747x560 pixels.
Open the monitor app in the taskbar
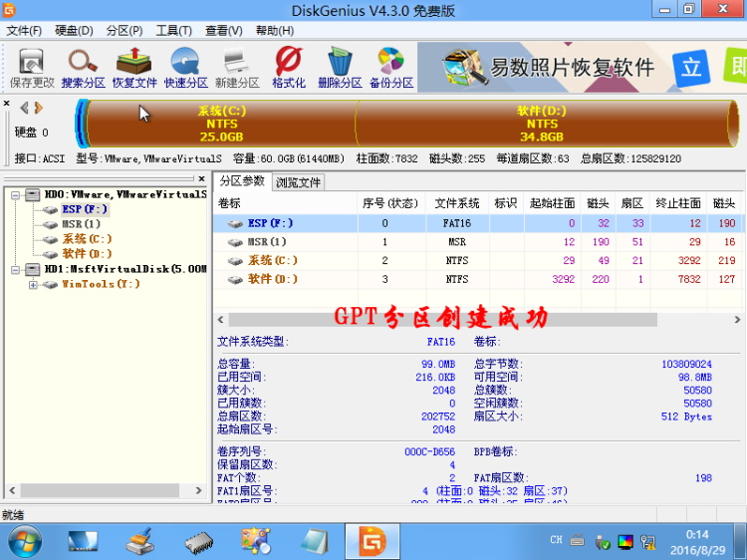[83, 542]
